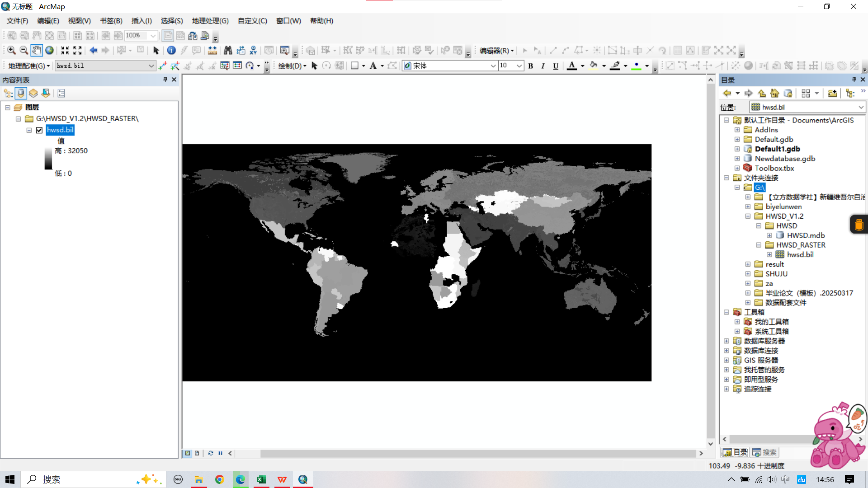The height and width of the screenshot is (488, 868).
Task: Switch table of contents to List By Visibility
Action: point(33,94)
